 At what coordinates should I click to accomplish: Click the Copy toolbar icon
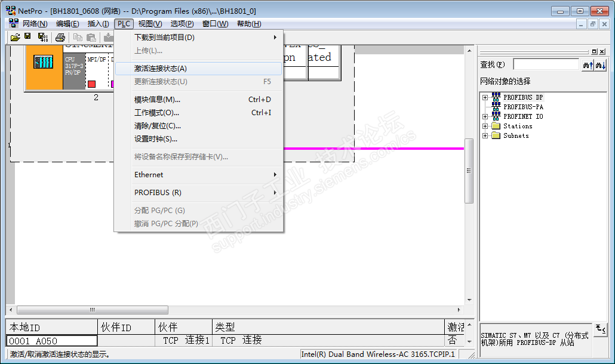click(78, 38)
